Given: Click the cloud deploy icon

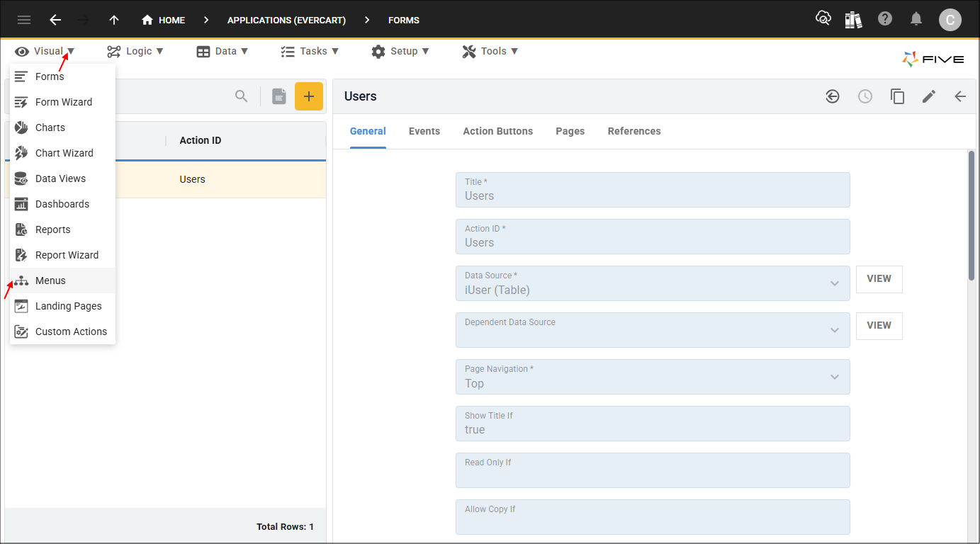Looking at the screenshot, I should point(823,19).
